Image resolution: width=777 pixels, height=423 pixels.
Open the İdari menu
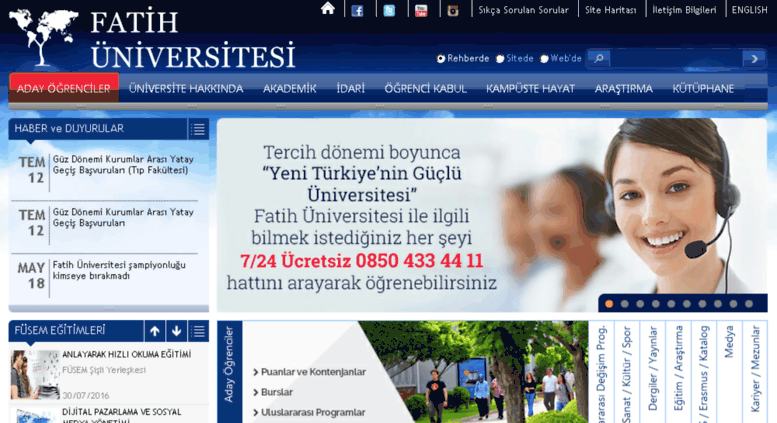coord(350,89)
